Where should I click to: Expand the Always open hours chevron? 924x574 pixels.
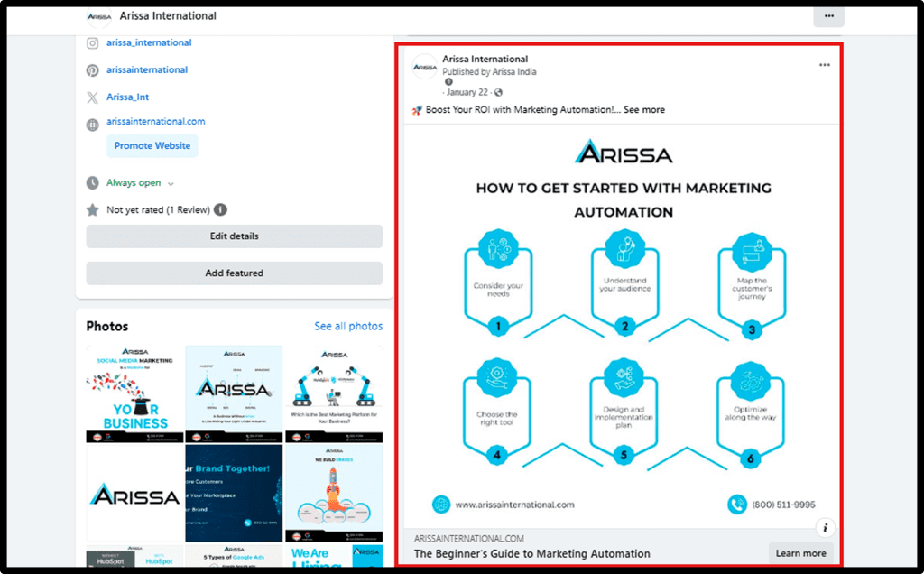point(171,184)
